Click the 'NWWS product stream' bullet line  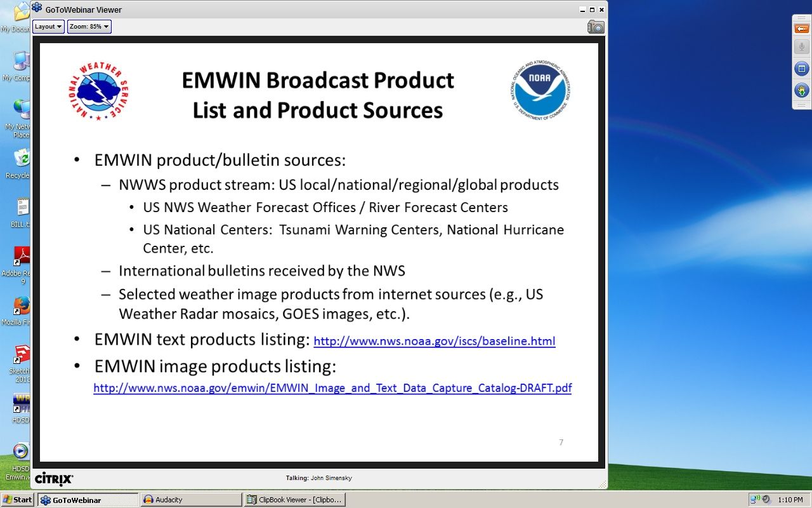click(339, 185)
